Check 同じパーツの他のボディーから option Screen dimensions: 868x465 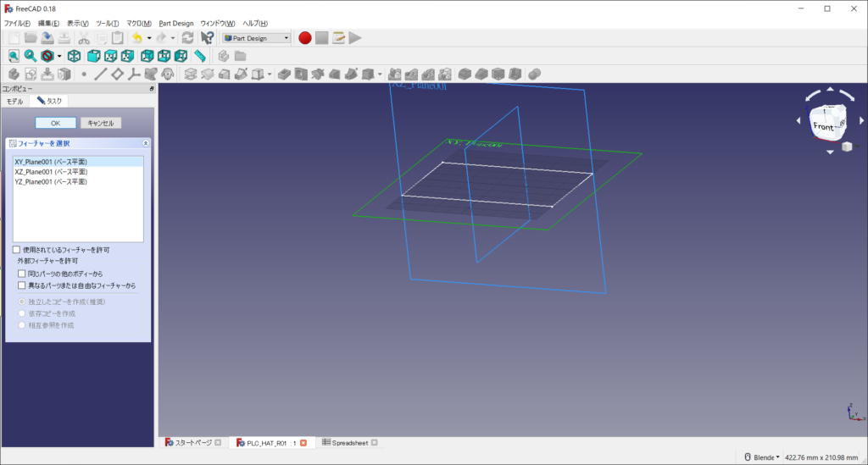(22, 274)
